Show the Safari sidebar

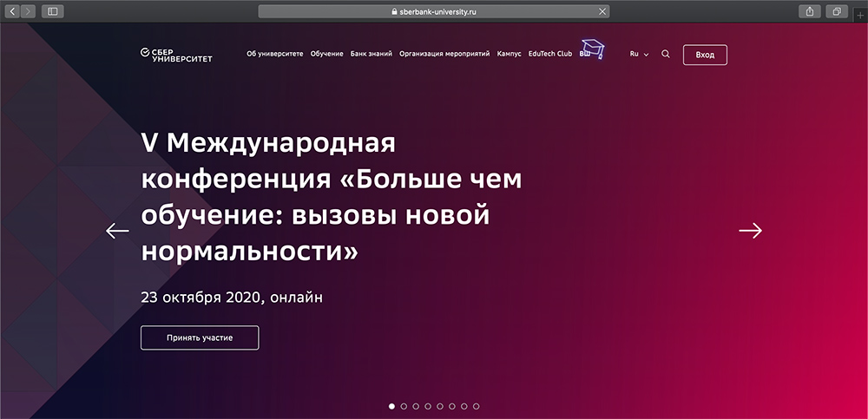(x=53, y=11)
